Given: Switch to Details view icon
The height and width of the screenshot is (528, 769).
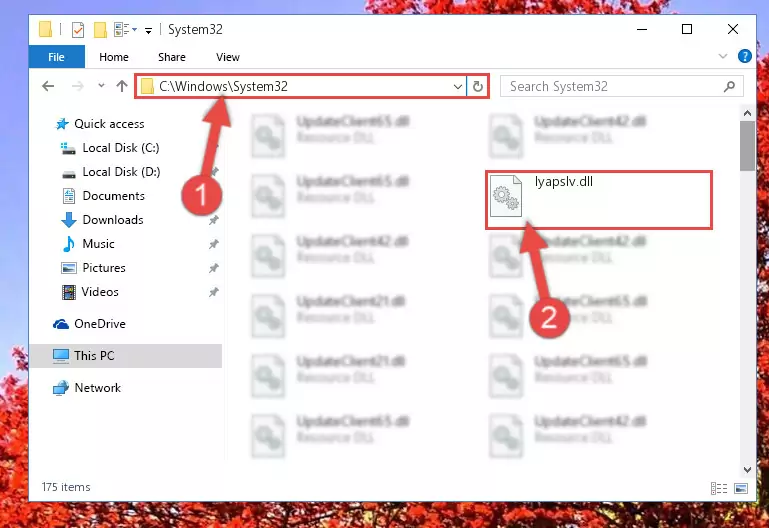Looking at the screenshot, I should (x=718, y=488).
